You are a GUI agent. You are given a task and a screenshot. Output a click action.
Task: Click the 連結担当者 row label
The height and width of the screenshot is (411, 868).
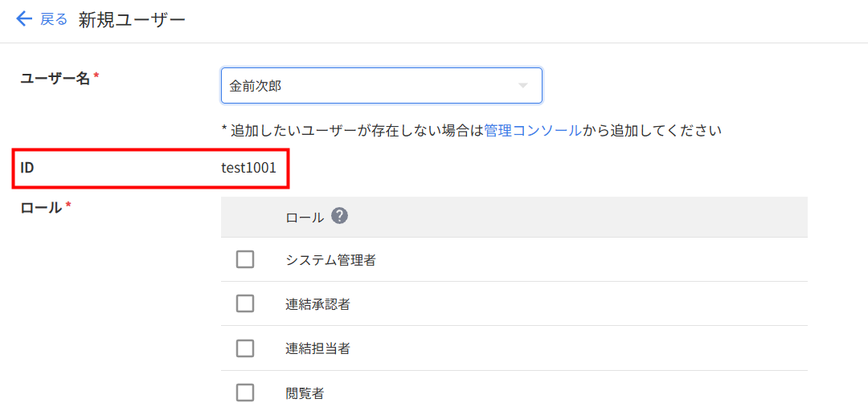pos(317,348)
